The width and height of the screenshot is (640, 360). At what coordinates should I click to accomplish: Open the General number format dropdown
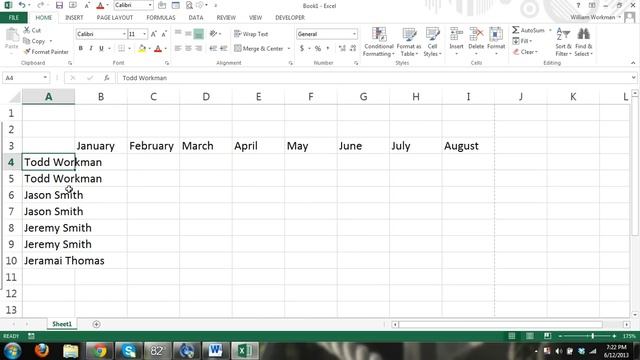(x=354, y=34)
